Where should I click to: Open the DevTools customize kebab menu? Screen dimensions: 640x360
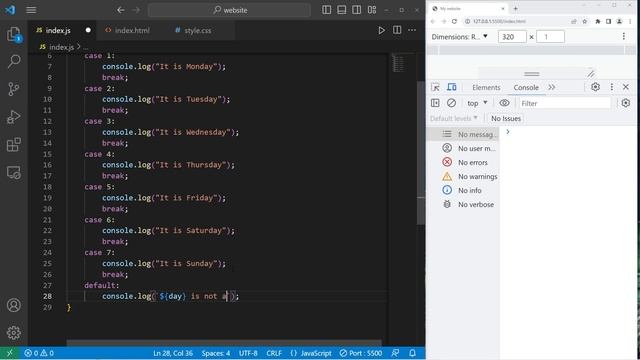coord(611,87)
